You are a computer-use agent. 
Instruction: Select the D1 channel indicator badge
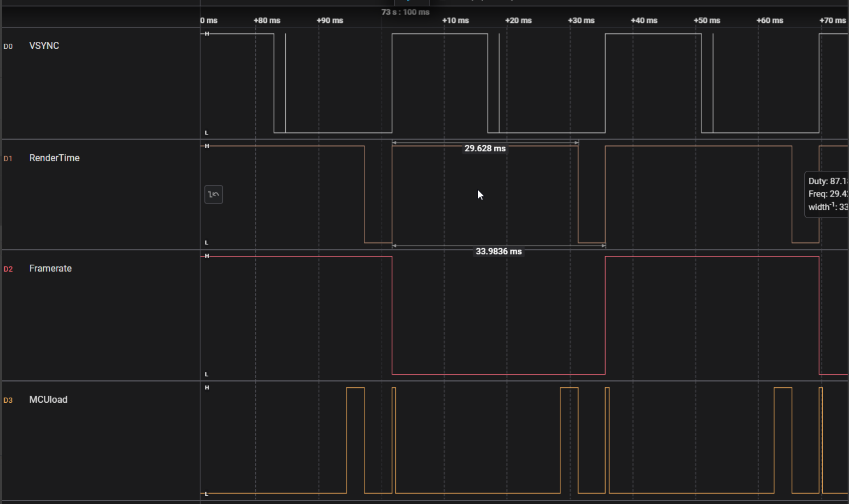tap(8, 158)
